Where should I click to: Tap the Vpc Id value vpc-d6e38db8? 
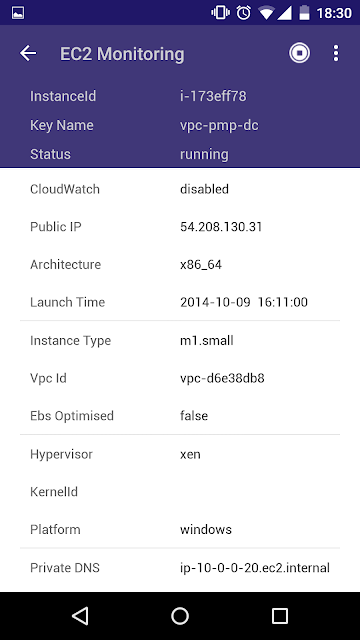click(x=222, y=378)
